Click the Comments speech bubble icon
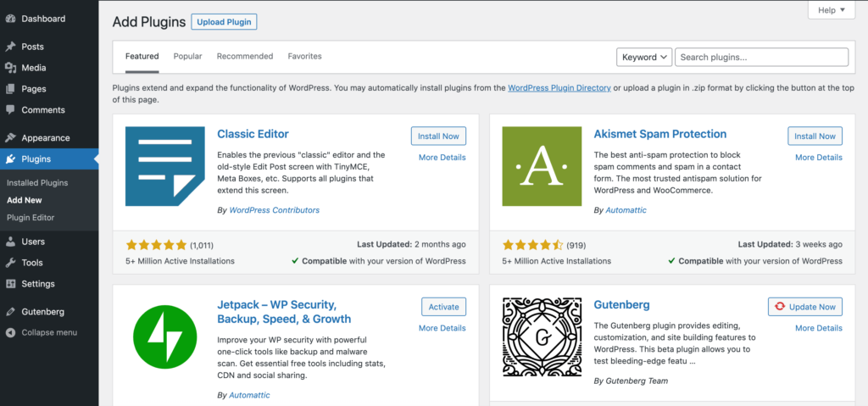This screenshot has width=868, height=406. pos(10,109)
